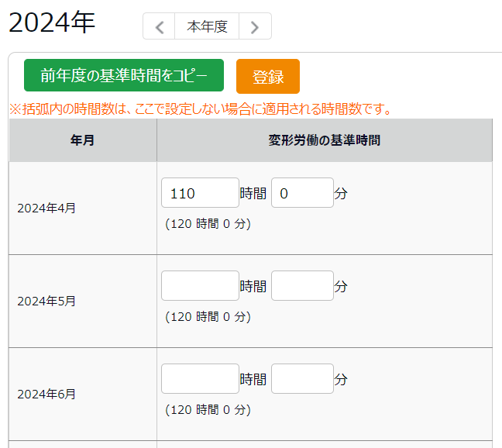Click the 2024年 page heading

point(52,22)
